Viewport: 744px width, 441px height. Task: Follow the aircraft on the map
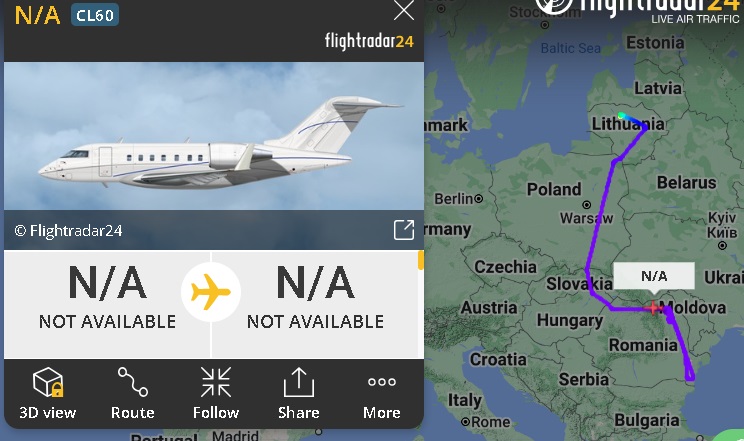click(216, 393)
